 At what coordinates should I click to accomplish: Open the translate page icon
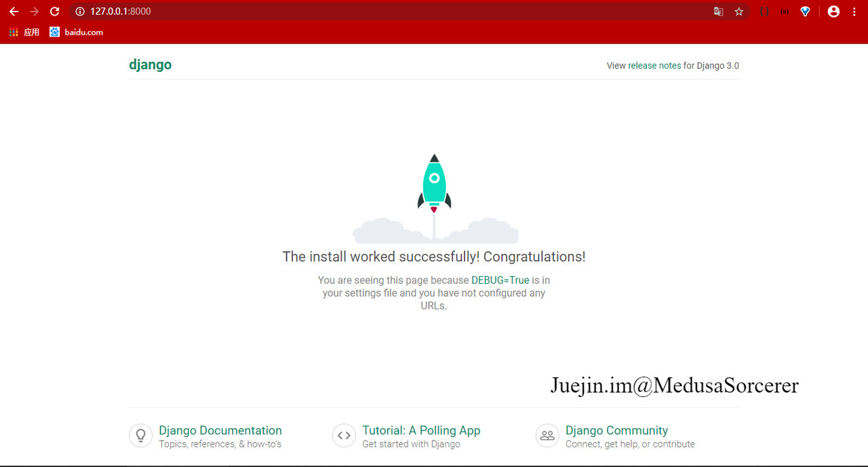(718, 12)
